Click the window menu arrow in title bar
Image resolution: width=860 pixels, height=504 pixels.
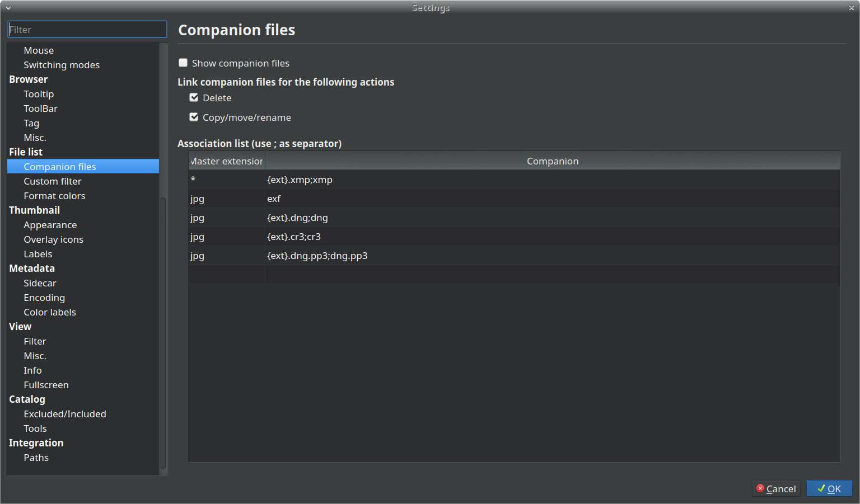(8, 8)
